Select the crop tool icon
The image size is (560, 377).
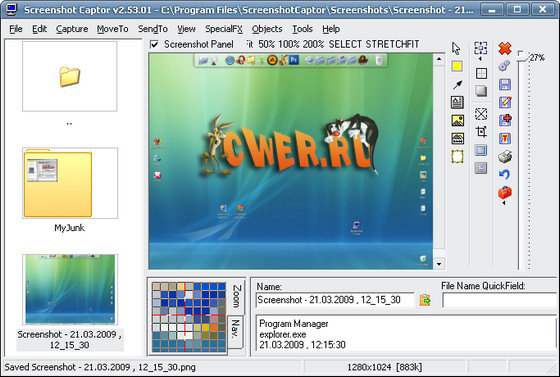[481, 132]
